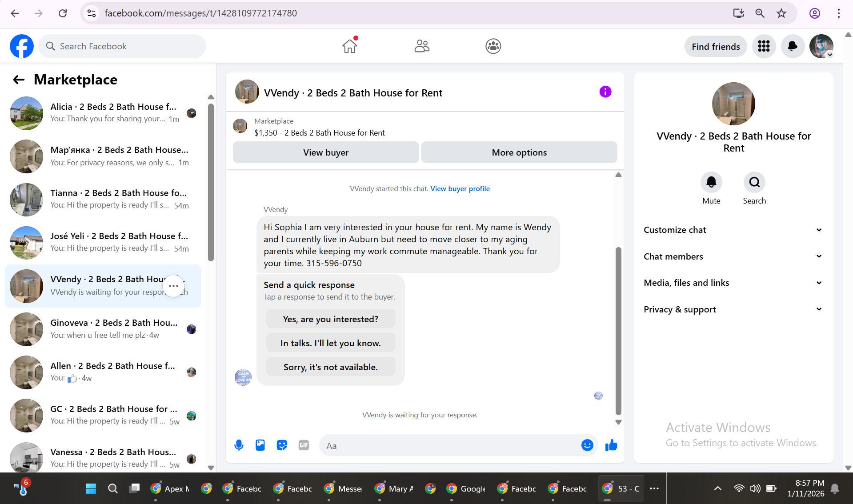Open the Vanessa conversation
Viewport: 853px width, 504px height.
pos(103,457)
